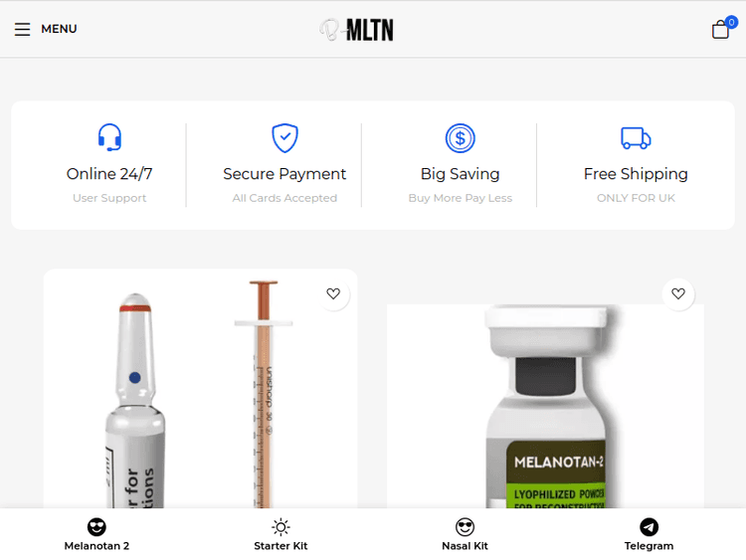Click the Big Saving heading text
This screenshot has width=746, height=560.
click(461, 174)
